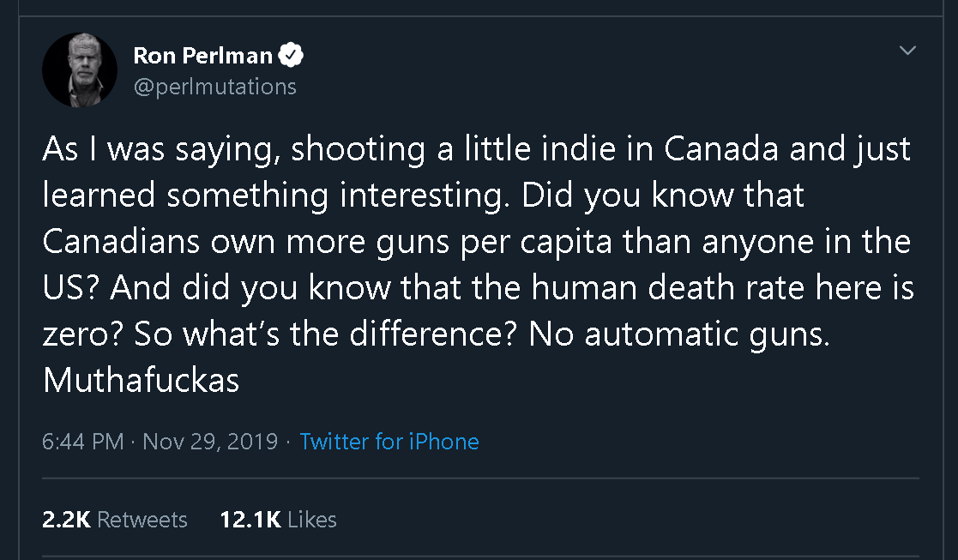View the 2.2K retweet count number
The width and height of the screenshot is (958, 560).
tap(66, 520)
